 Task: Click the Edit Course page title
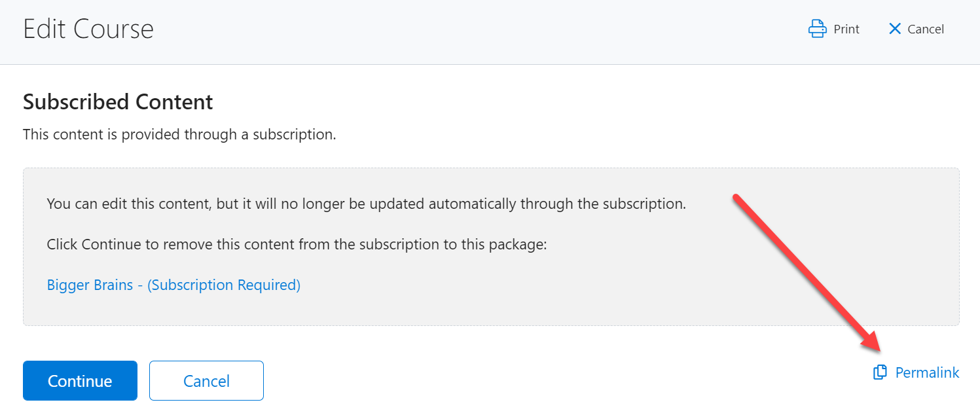coord(88,29)
